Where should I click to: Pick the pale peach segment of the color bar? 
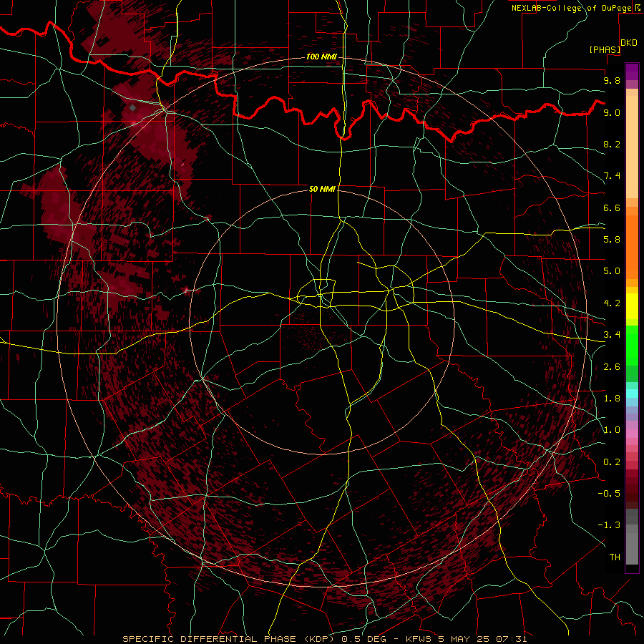pyautogui.click(x=632, y=147)
